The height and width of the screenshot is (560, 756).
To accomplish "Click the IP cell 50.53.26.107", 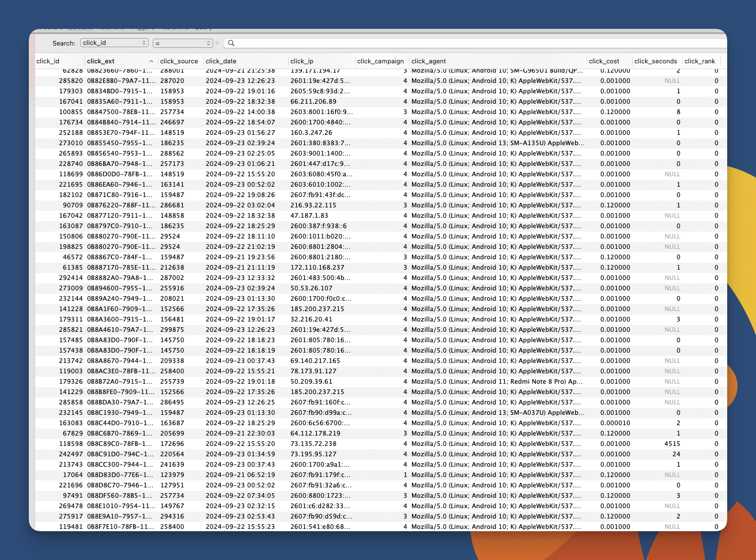I will coord(311,288).
